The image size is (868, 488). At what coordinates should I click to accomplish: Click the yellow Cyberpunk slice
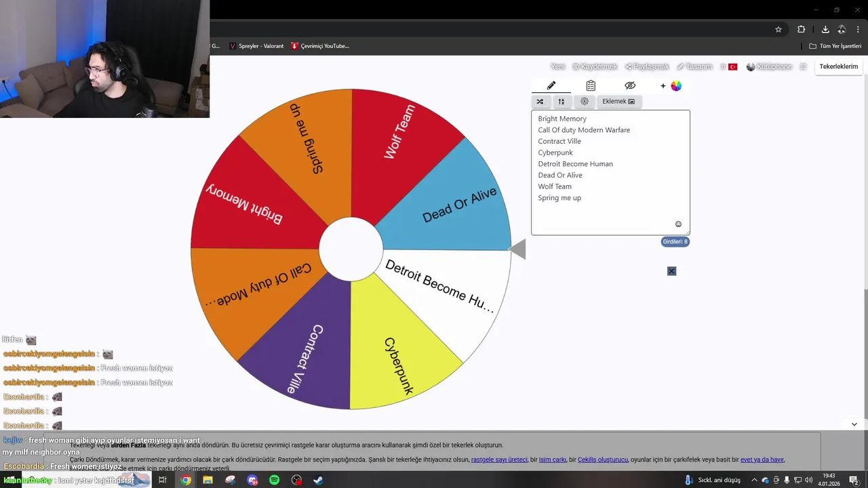tap(401, 346)
